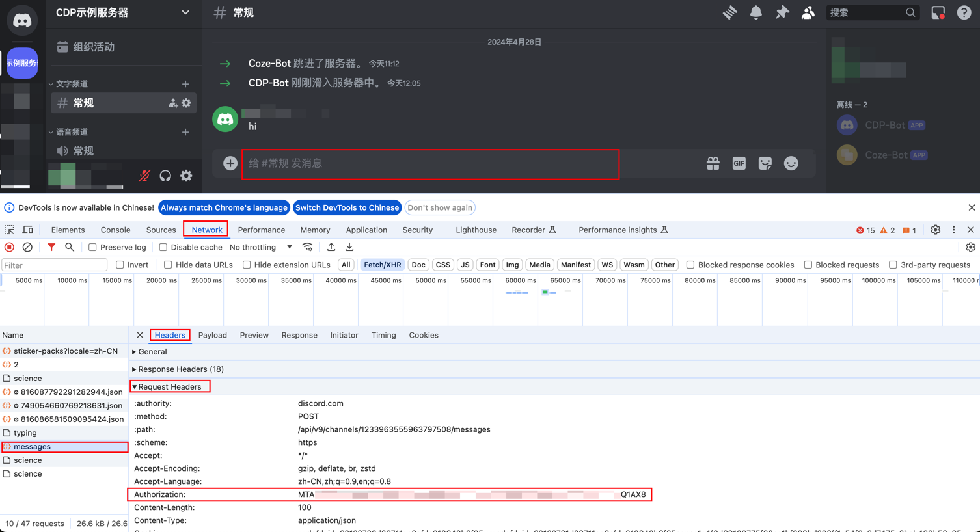Show pinned messages pin icon
This screenshot has height=532, width=980.
pyautogui.click(x=782, y=12)
